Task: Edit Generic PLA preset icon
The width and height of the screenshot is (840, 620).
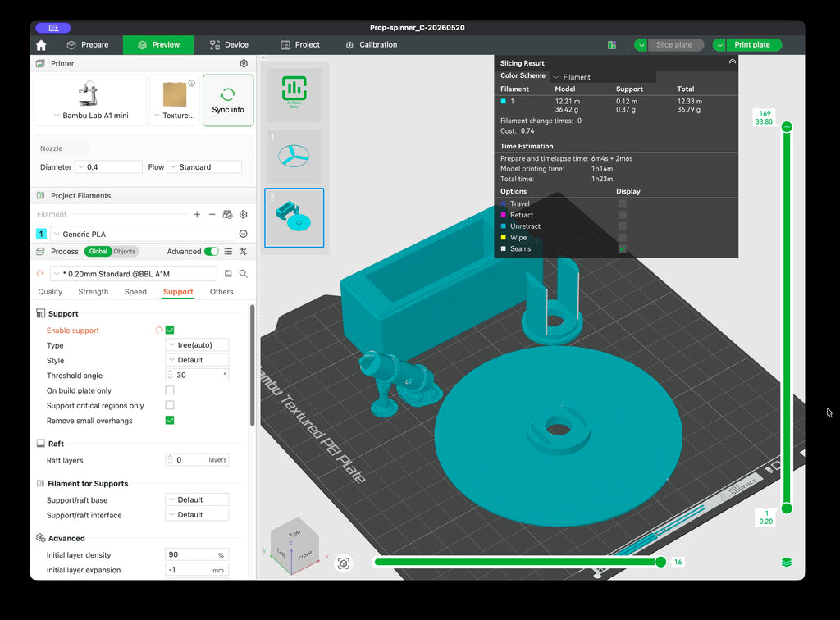Action: point(243,234)
